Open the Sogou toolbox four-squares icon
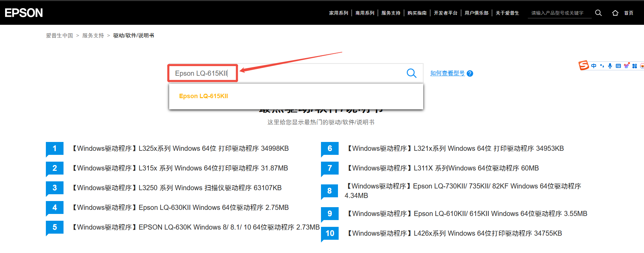The image size is (644, 253). [634, 66]
